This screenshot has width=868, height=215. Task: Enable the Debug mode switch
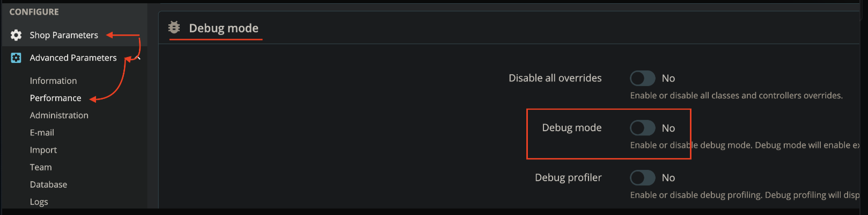pyautogui.click(x=642, y=128)
